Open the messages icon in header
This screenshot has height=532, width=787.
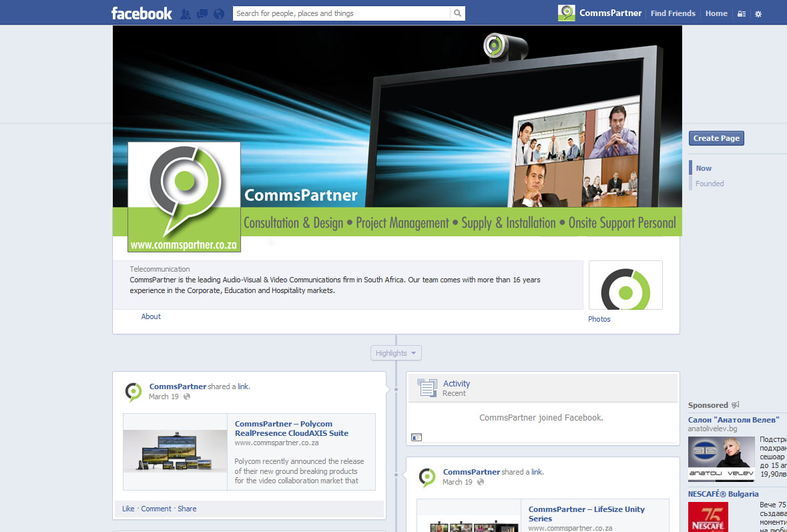(x=202, y=13)
